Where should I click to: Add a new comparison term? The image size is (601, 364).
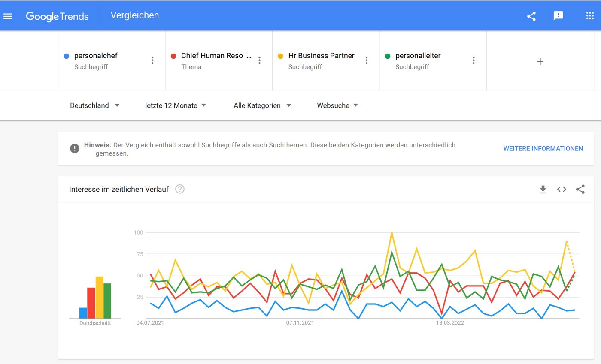point(540,61)
